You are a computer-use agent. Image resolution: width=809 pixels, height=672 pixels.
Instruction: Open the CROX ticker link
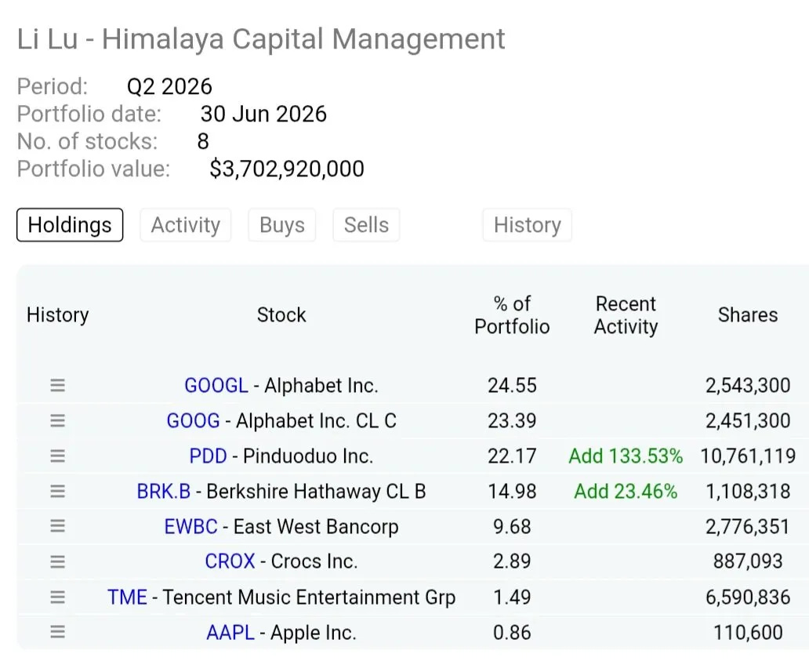[x=230, y=561]
